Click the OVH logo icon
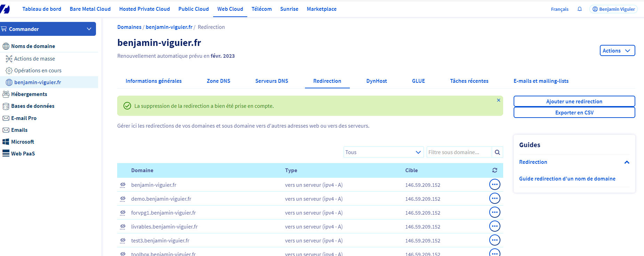 (x=5, y=9)
